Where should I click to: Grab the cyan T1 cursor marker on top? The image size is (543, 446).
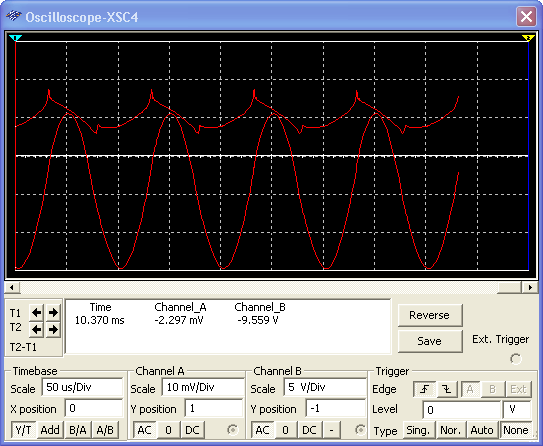point(16,38)
